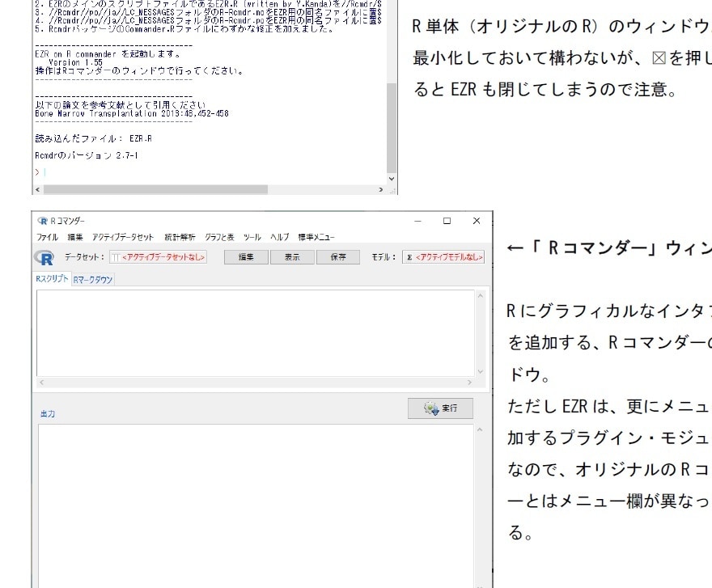Image resolution: width=712 pixels, height=588 pixels.
Task: Open the 統計解析 menu
Action: (x=180, y=237)
